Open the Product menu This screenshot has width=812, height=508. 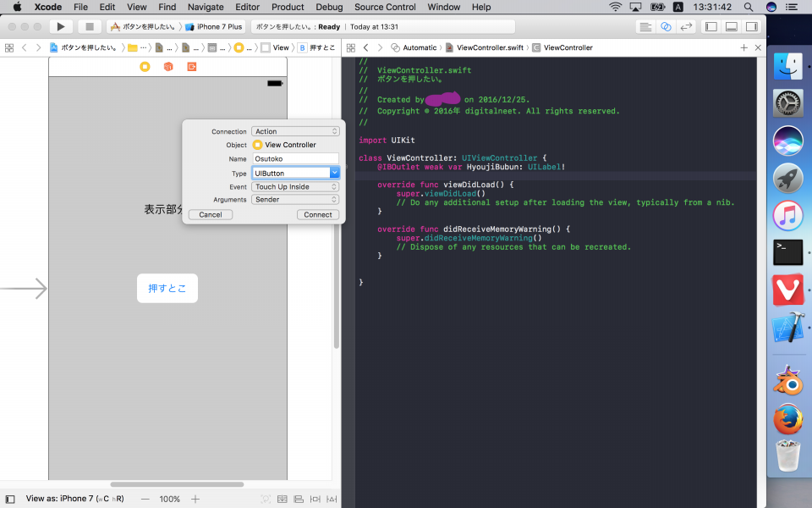[x=288, y=7]
